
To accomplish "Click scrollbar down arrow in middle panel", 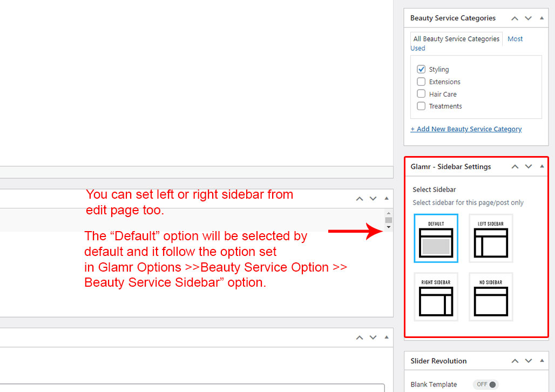I will 388,227.
